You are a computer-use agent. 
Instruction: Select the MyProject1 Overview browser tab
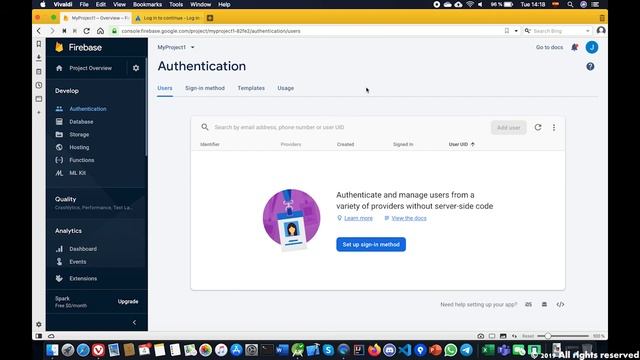(x=96, y=18)
